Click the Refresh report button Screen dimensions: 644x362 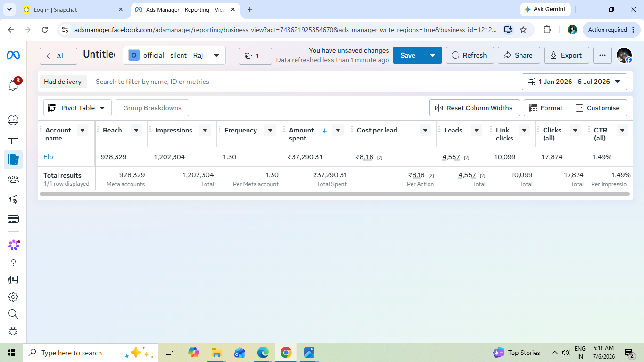click(x=470, y=55)
